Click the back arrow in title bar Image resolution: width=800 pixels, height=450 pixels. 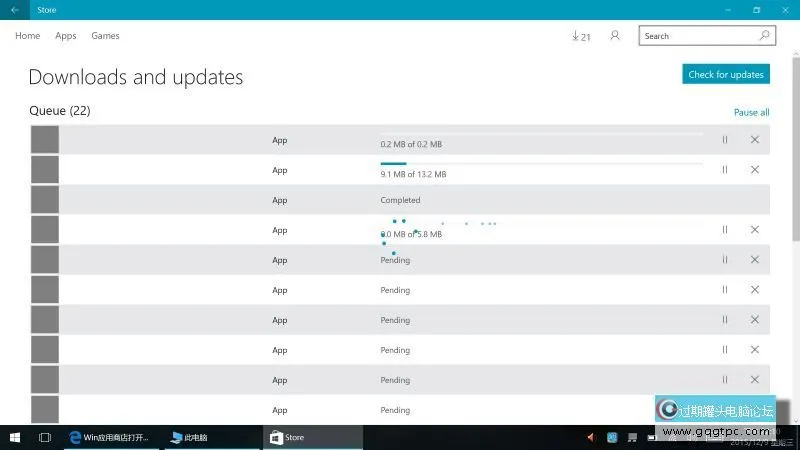[14, 10]
